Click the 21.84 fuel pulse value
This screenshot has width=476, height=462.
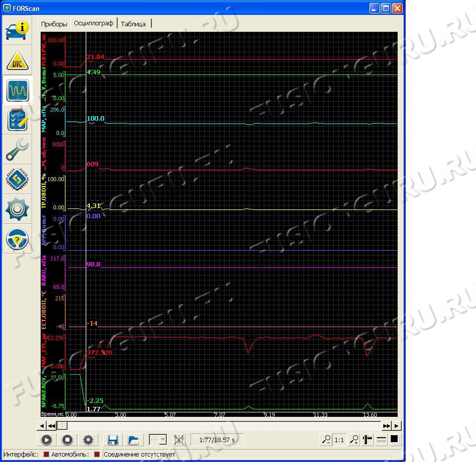(95, 57)
